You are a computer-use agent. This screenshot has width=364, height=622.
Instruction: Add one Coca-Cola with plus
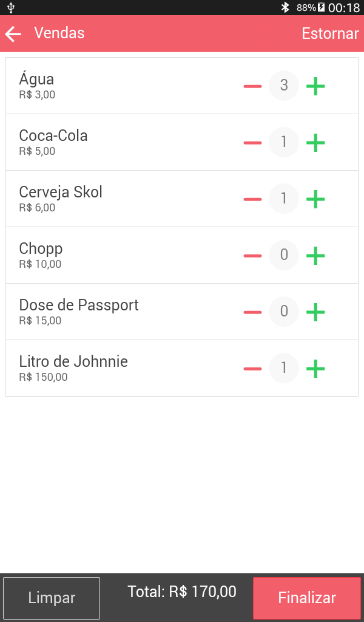315,143
